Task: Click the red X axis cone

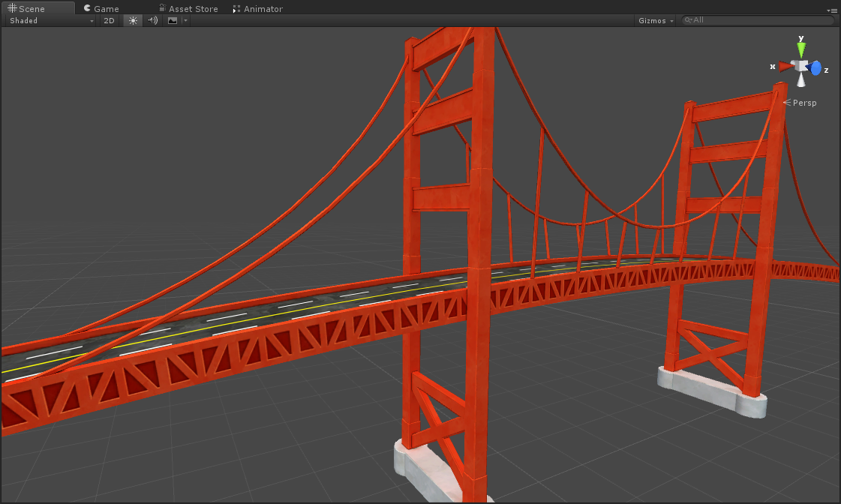Action: (785, 67)
